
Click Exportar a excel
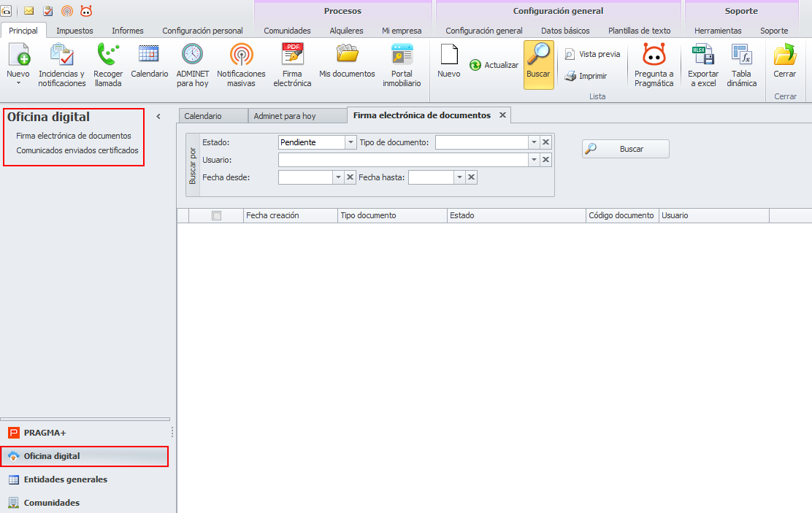click(x=703, y=65)
